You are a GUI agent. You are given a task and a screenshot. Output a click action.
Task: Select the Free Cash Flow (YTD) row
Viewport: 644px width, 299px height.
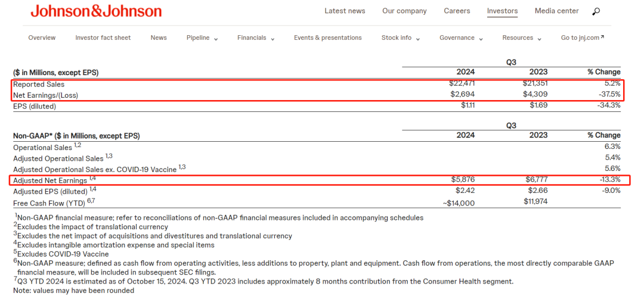(x=50, y=202)
